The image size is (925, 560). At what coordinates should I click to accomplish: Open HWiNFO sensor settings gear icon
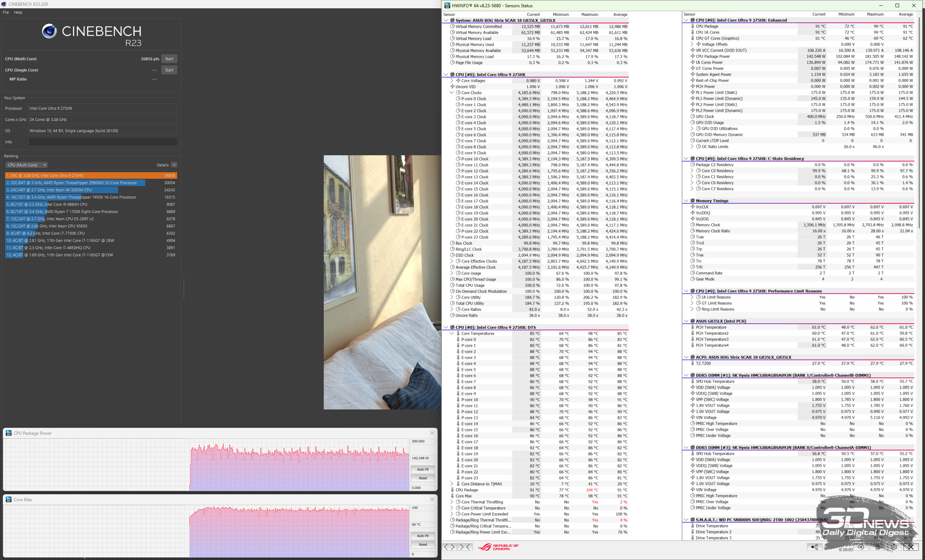click(x=894, y=547)
